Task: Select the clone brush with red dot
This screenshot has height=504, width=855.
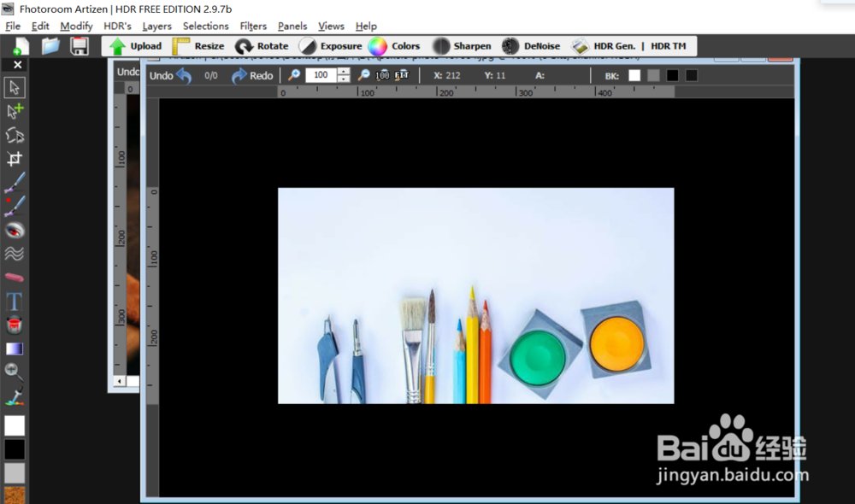Action: tap(15, 206)
